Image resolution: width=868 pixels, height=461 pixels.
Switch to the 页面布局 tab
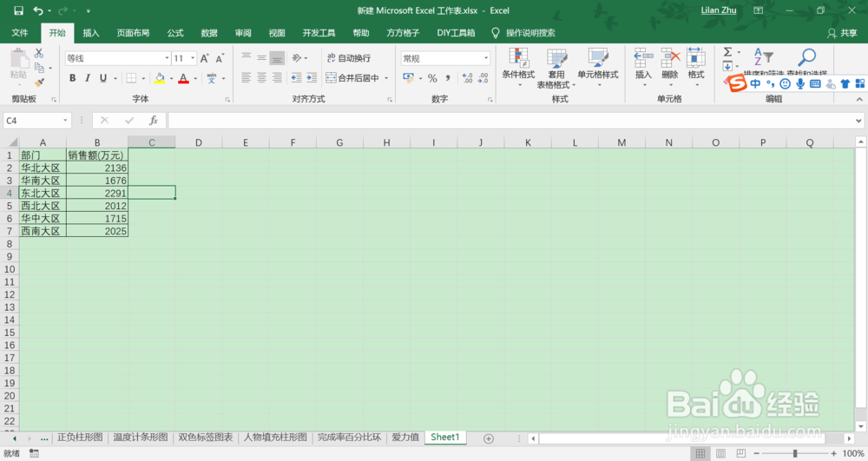coord(133,33)
